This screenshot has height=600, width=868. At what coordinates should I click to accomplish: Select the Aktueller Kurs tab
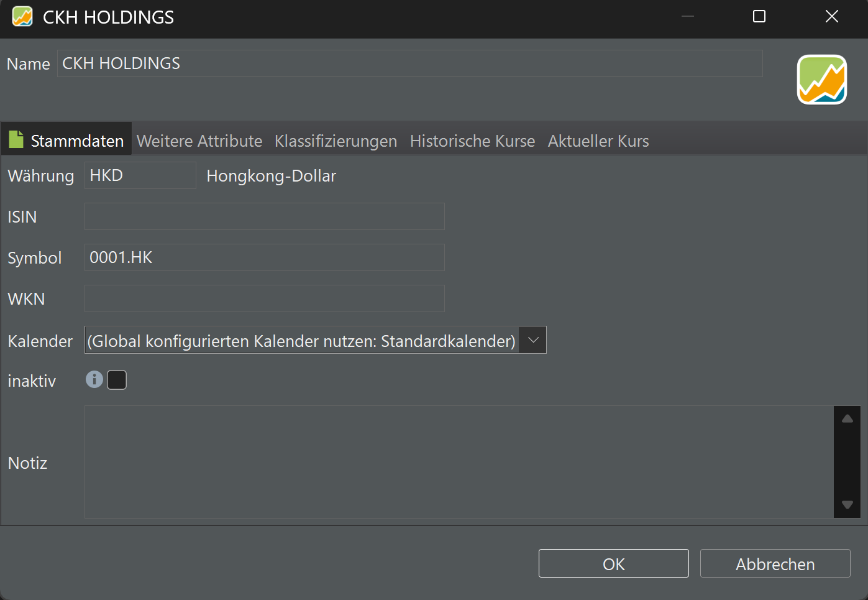tap(598, 141)
